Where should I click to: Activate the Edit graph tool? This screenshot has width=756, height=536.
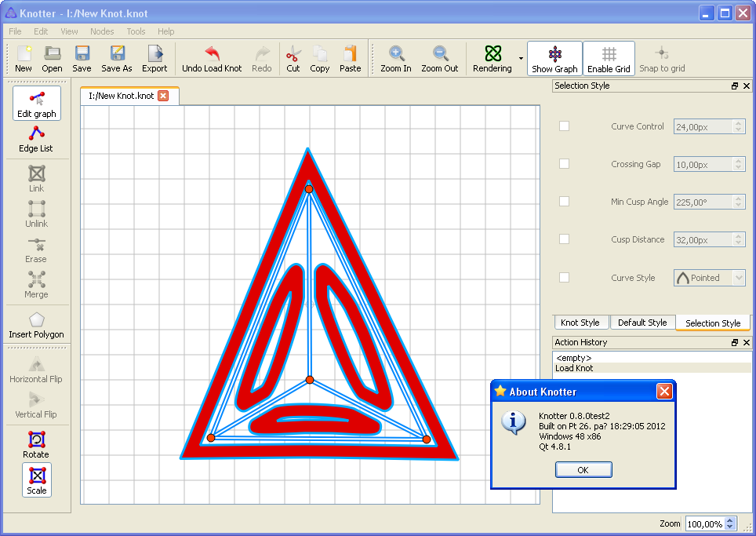[37, 104]
